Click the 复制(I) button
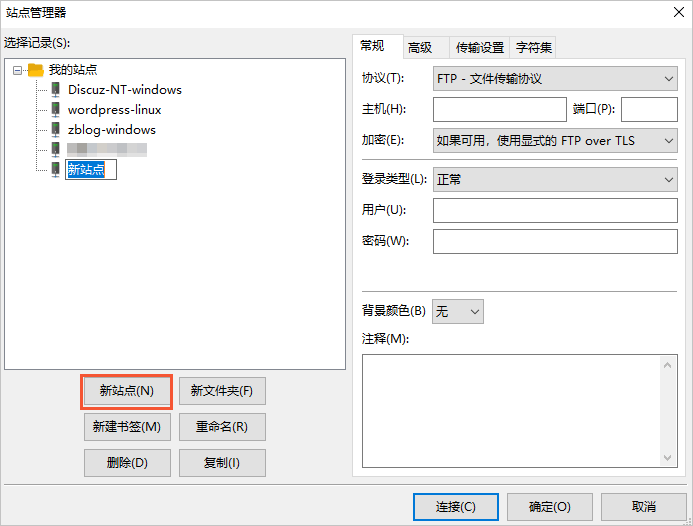Image resolution: width=693 pixels, height=526 pixels. pos(222,463)
